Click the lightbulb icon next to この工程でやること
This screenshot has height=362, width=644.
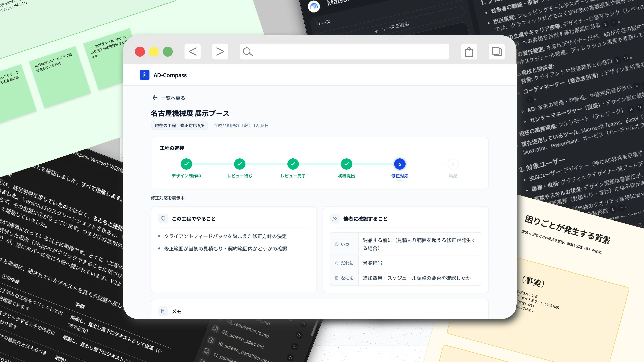coord(163,219)
